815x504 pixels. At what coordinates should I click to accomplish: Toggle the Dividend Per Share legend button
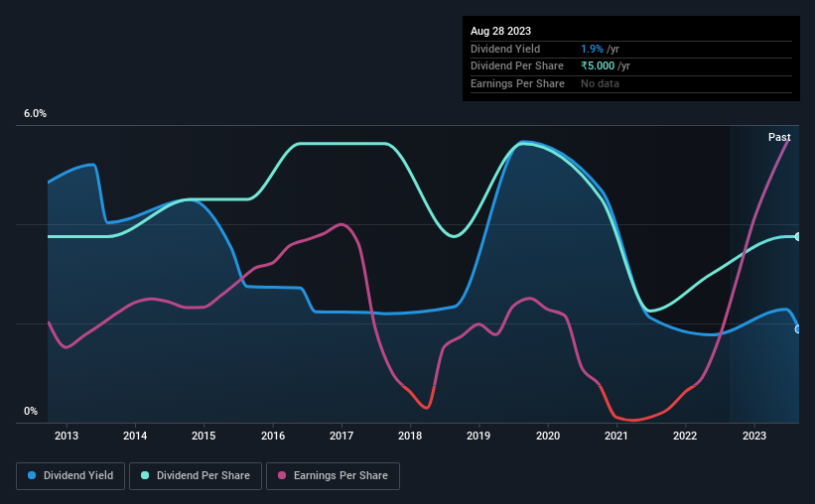[x=196, y=476]
